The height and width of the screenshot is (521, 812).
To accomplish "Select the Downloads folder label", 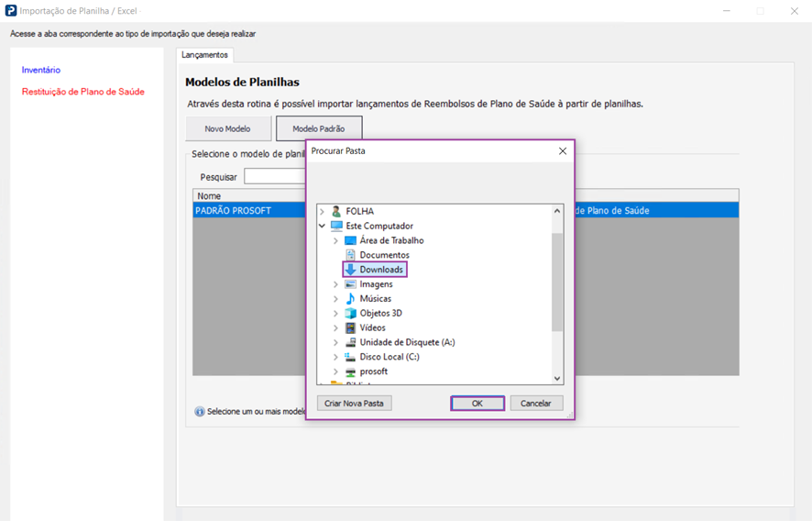I will pyautogui.click(x=381, y=270).
